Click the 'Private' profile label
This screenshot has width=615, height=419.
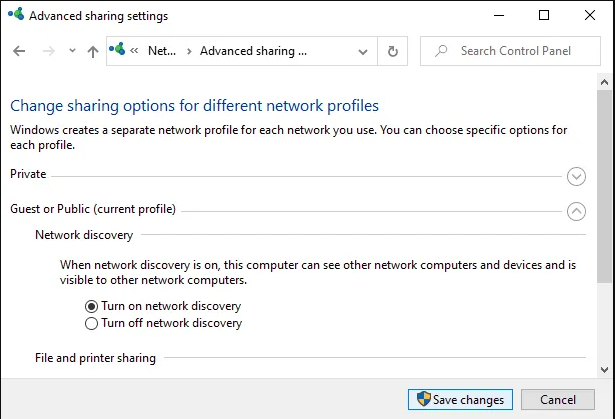point(28,174)
